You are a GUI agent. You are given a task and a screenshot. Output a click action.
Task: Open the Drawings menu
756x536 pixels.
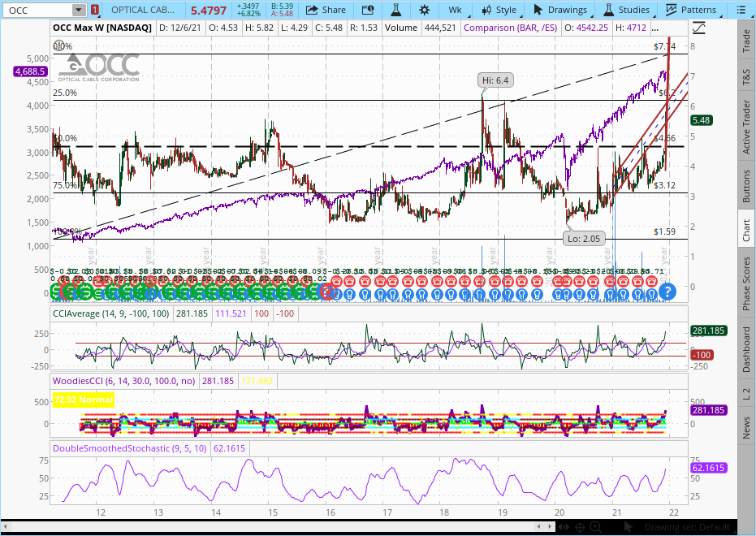pos(559,10)
